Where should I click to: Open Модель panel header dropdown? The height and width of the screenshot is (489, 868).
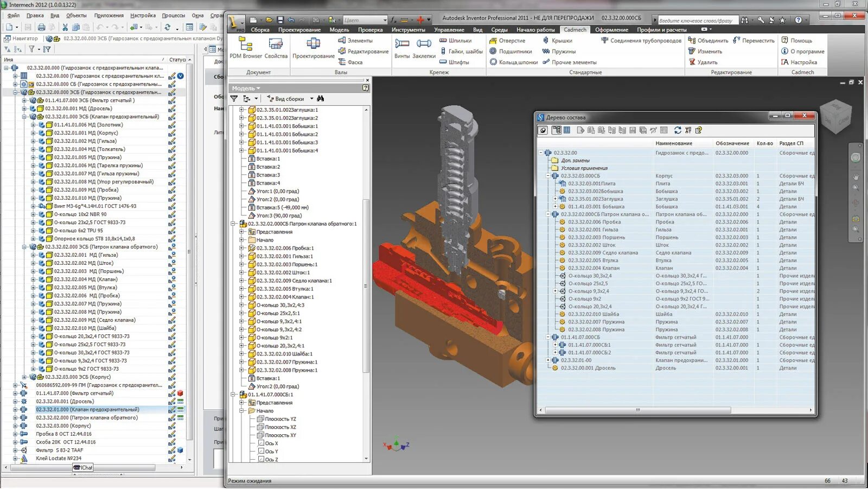click(246, 88)
